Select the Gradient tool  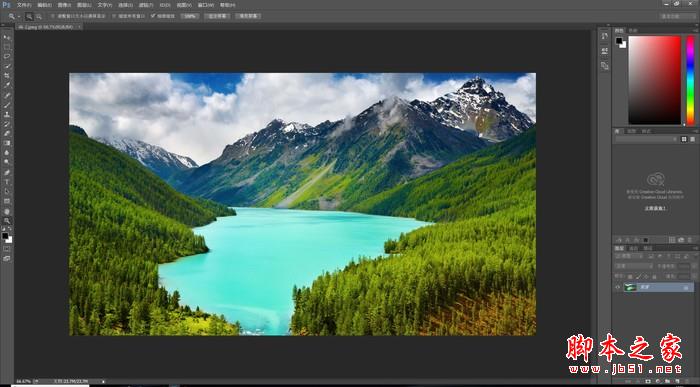coord(7,143)
